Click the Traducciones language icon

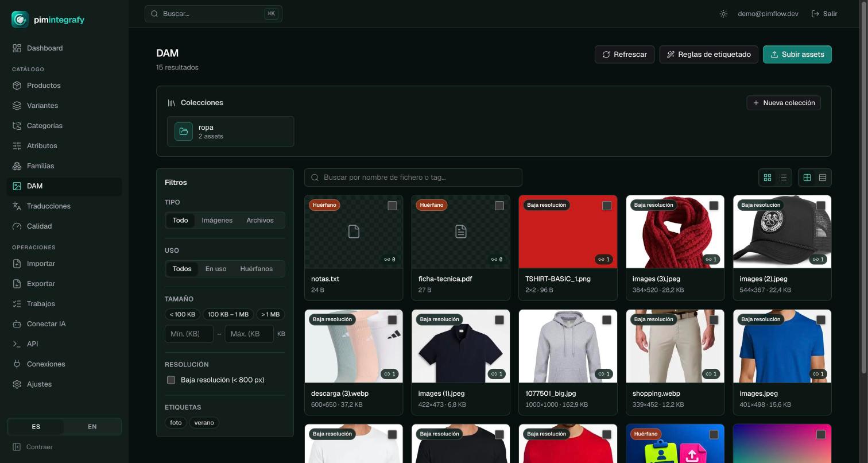point(17,206)
